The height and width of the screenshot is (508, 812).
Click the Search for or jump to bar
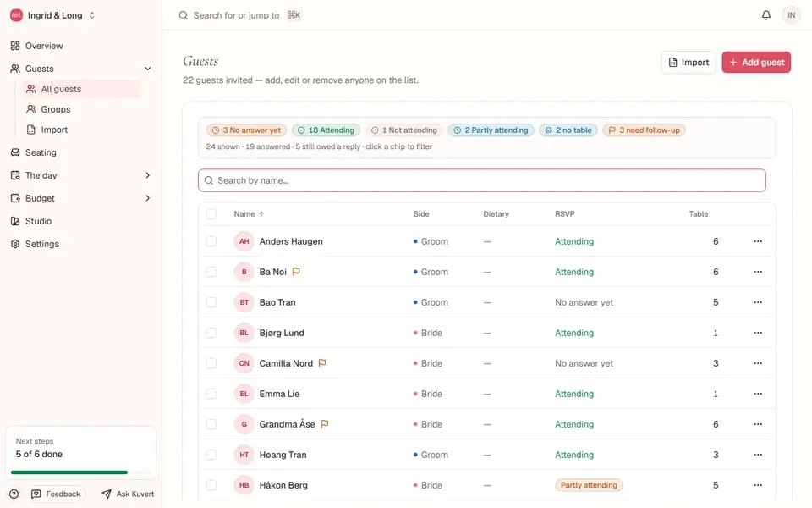239,15
